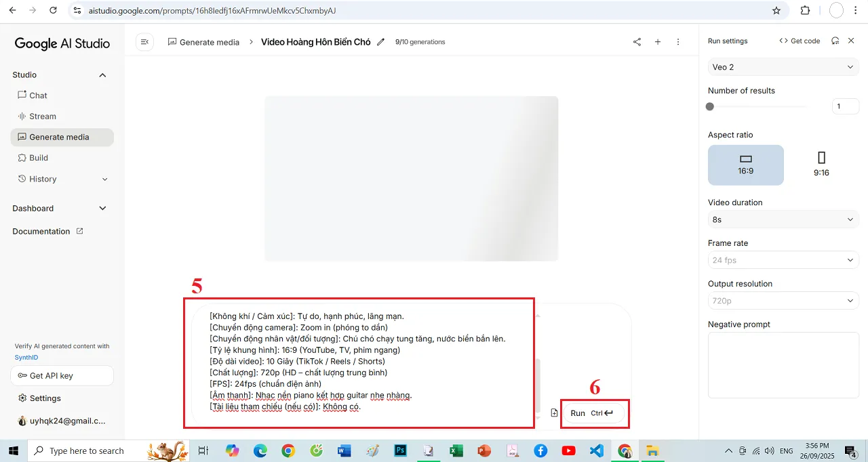This screenshot has width=868, height=462.
Task: Collapse the navigation sidebar with the hamburger icon
Action: coord(144,41)
